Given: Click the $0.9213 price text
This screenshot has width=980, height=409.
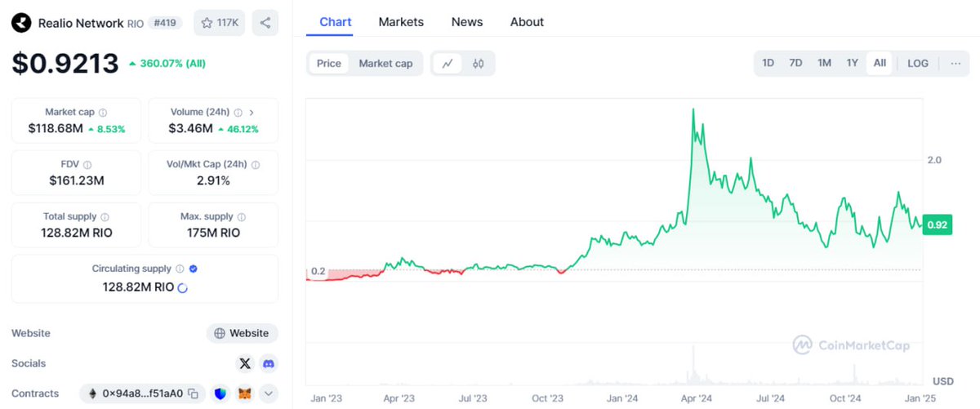Looking at the screenshot, I should (65, 63).
